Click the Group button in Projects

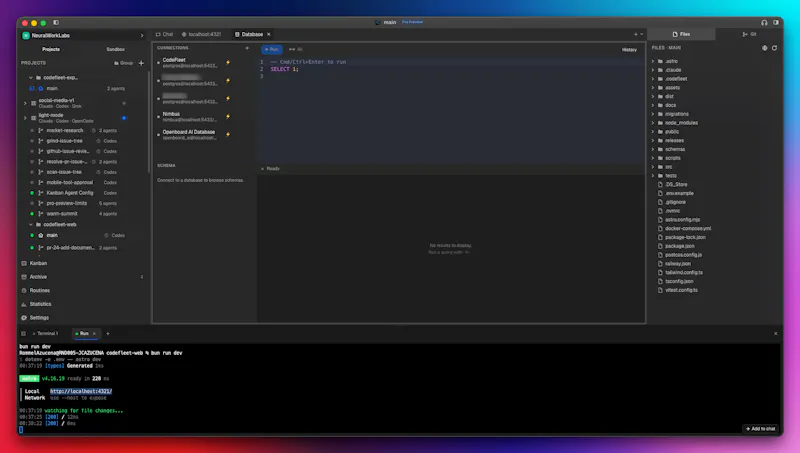tap(123, 63)
